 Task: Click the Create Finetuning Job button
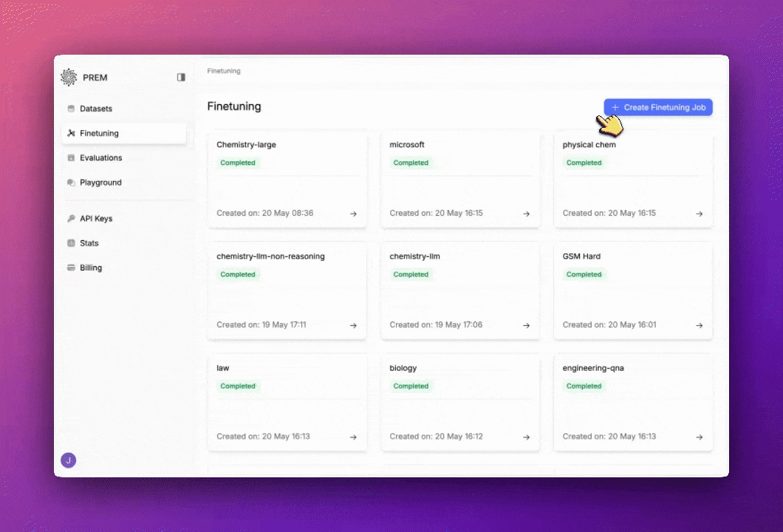point(657,107)
